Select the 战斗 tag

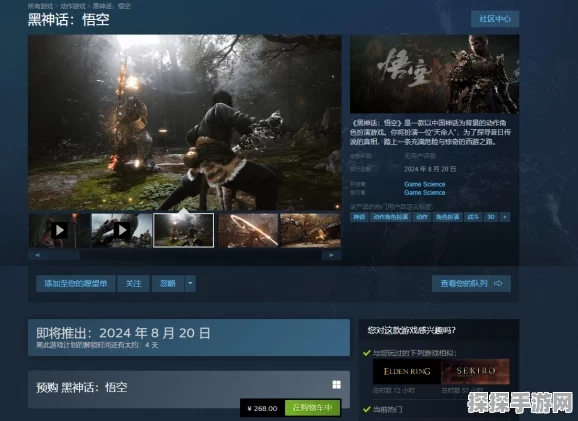(473, 217)
